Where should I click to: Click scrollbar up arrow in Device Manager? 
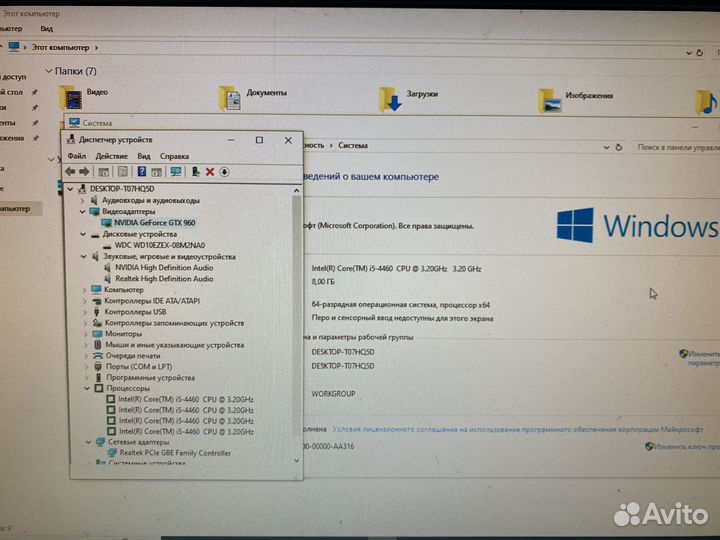tap(297, 190)
